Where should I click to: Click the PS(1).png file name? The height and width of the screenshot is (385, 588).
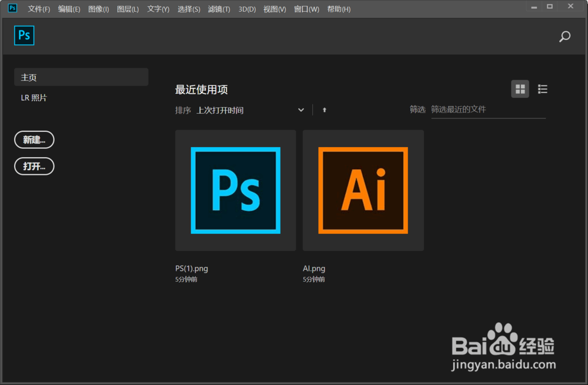click(x=192, y=268)
